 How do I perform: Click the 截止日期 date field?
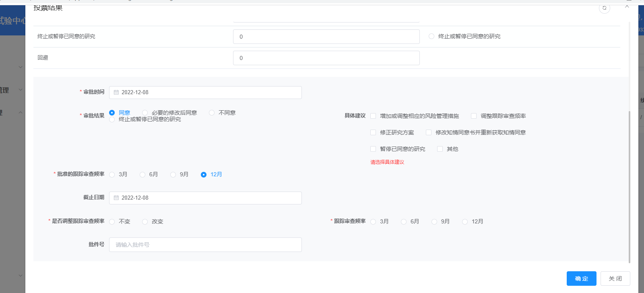205,198
